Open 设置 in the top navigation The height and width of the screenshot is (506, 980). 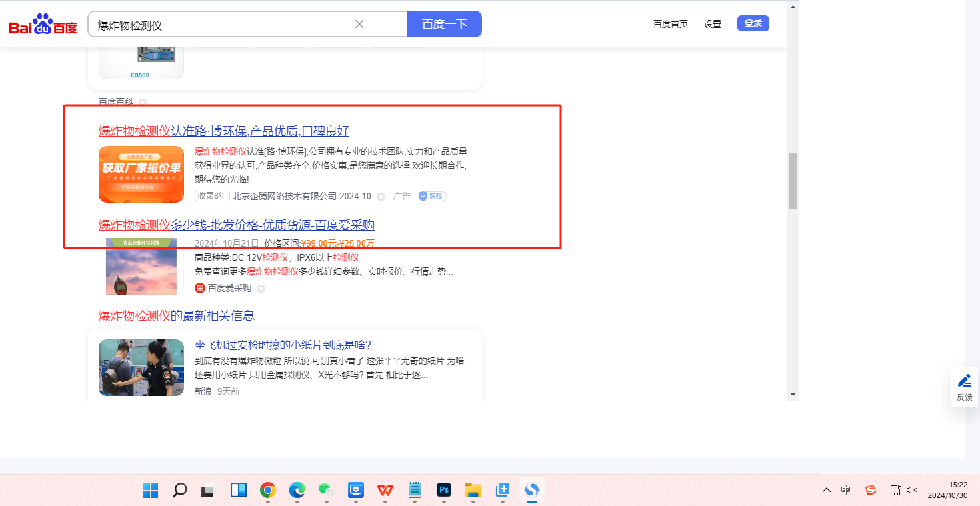pyautogui.click(x=713, y=24)
